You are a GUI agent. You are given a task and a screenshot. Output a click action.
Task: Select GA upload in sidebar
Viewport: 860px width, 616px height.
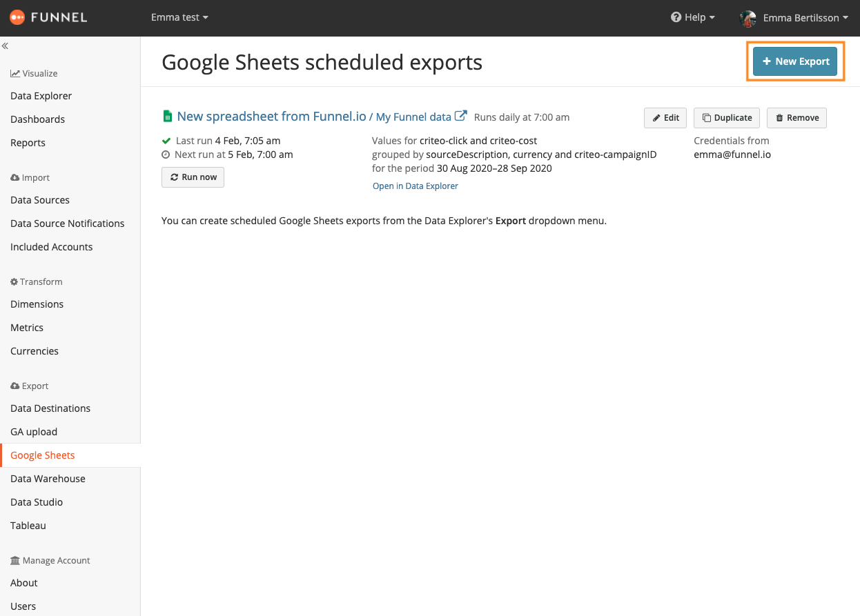click(34, 432)
